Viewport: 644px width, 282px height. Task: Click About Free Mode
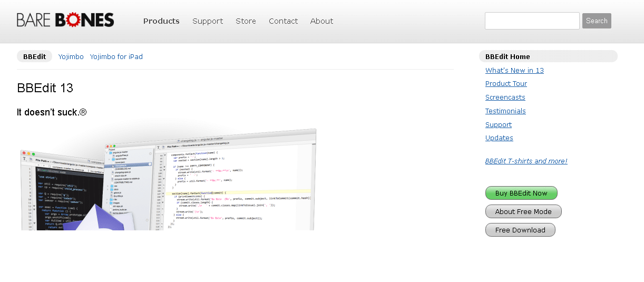point(523,211)
